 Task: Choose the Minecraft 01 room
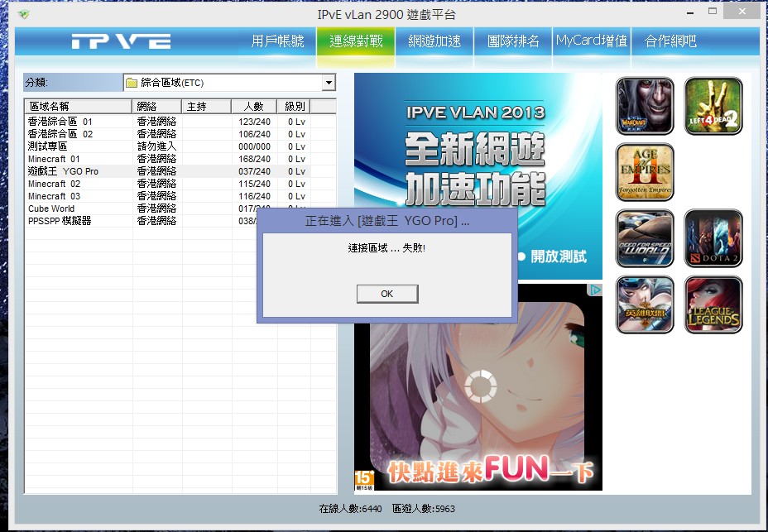click(167, 159)
